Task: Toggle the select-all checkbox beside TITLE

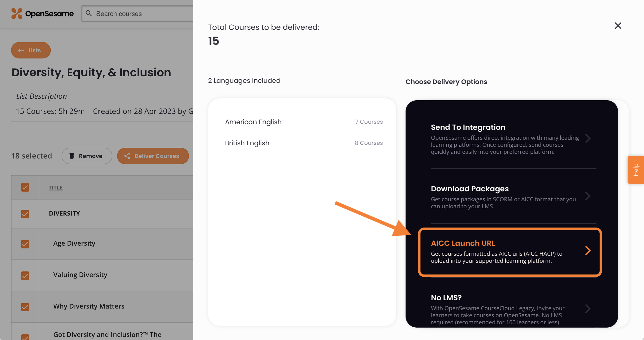Action: [25, 187]
